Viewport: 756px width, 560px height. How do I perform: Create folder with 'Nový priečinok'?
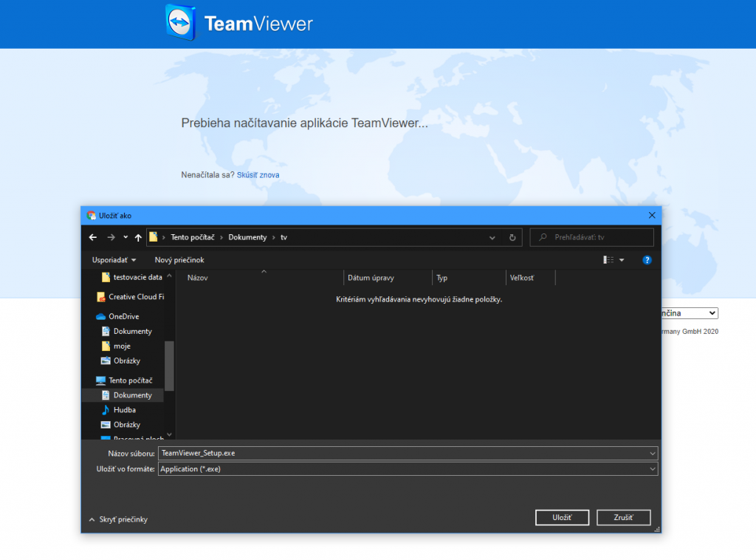179,260
